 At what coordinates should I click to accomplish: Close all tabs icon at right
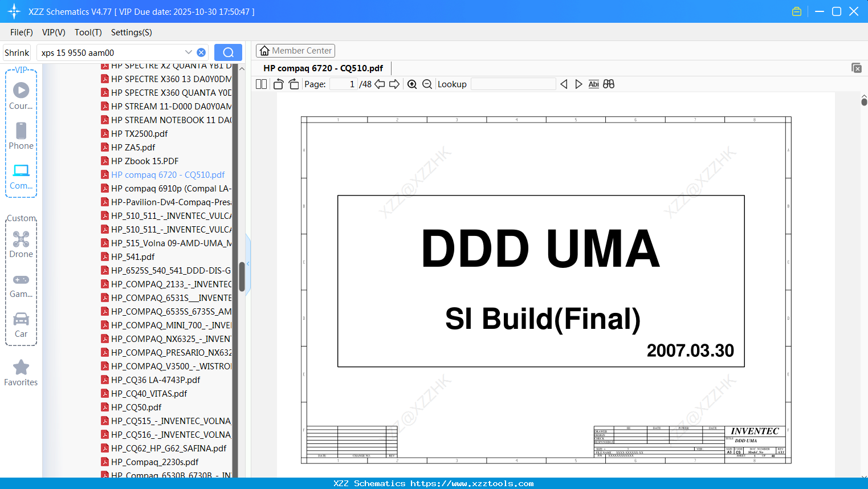[857, 68]
